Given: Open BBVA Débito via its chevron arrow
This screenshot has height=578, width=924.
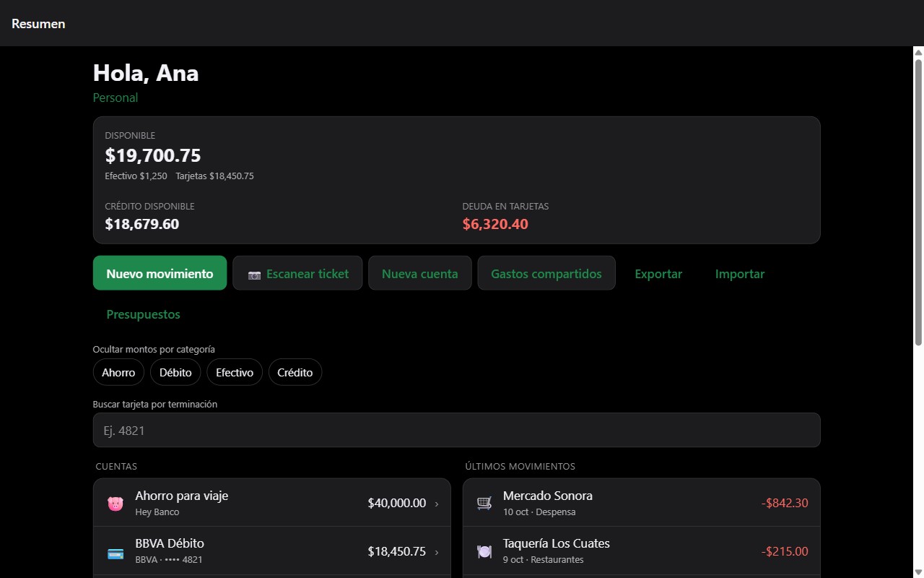Looking at the screenshot, I should point(436,552).
